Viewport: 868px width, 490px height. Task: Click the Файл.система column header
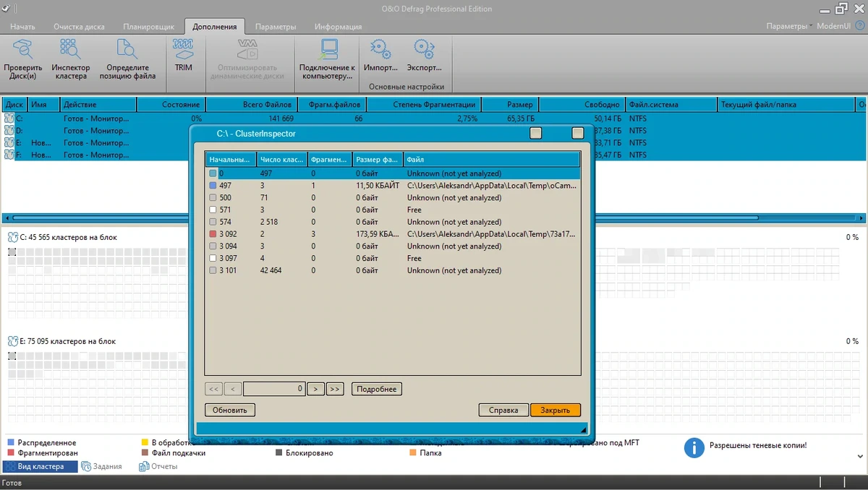[671, 105]
